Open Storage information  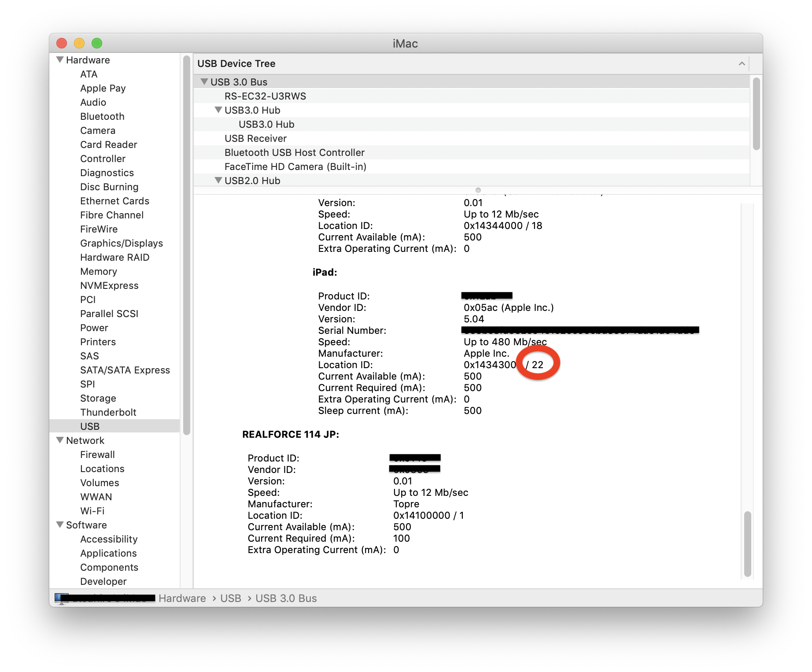(x=98, y=398)
